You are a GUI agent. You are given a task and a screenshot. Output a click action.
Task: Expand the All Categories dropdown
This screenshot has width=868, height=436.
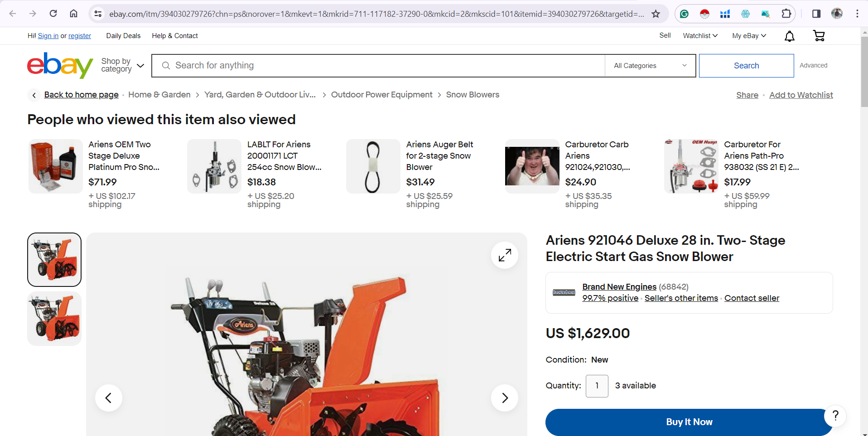pos(650,66)
